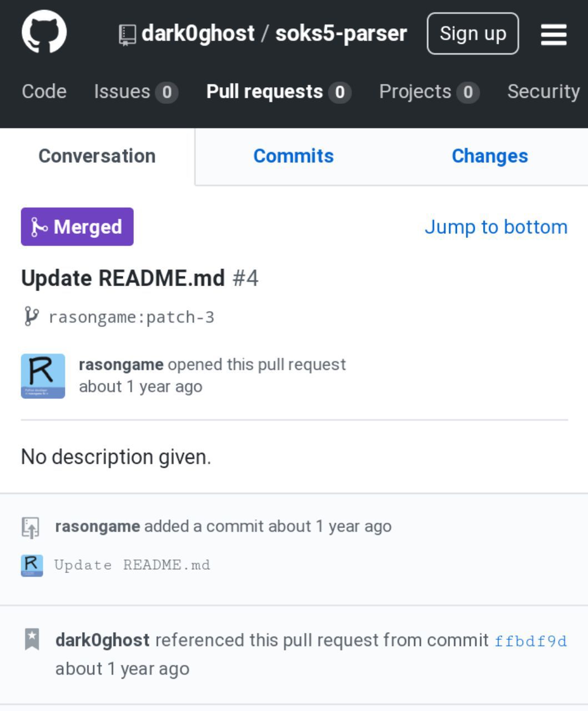Click the purple Merged status badge
This screenshot has width=588, height=711.
coord(77,227)
